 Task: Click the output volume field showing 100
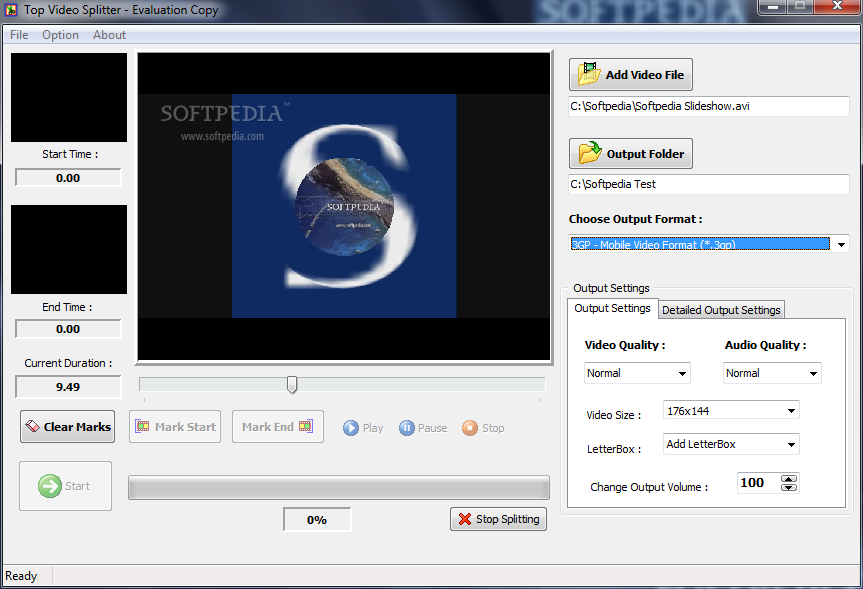(758, 483)
